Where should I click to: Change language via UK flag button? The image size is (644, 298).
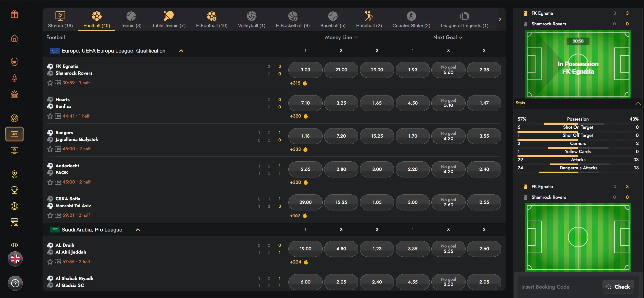(15, 259)
